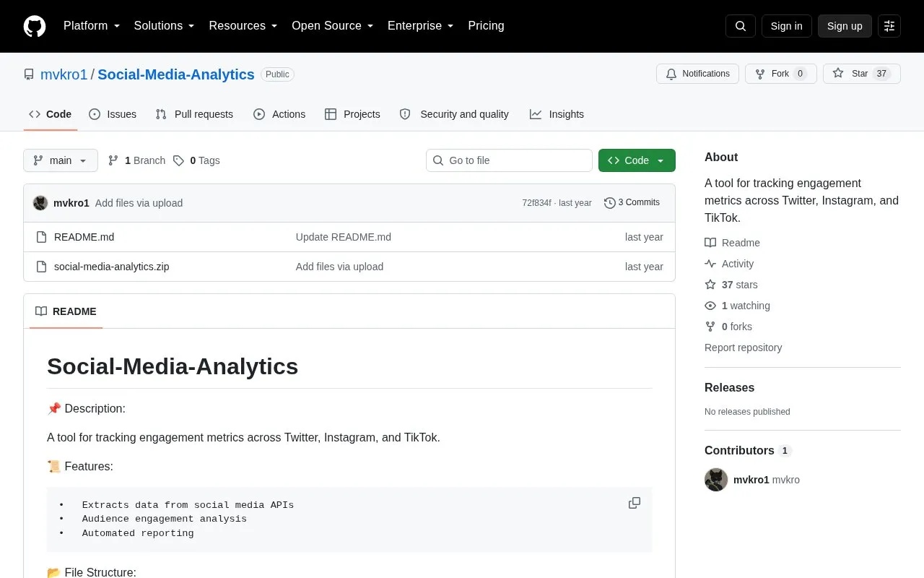This screenshot has width=924, height=578.
Task: View the 0 Tags link
Action: tap(196, 160)
